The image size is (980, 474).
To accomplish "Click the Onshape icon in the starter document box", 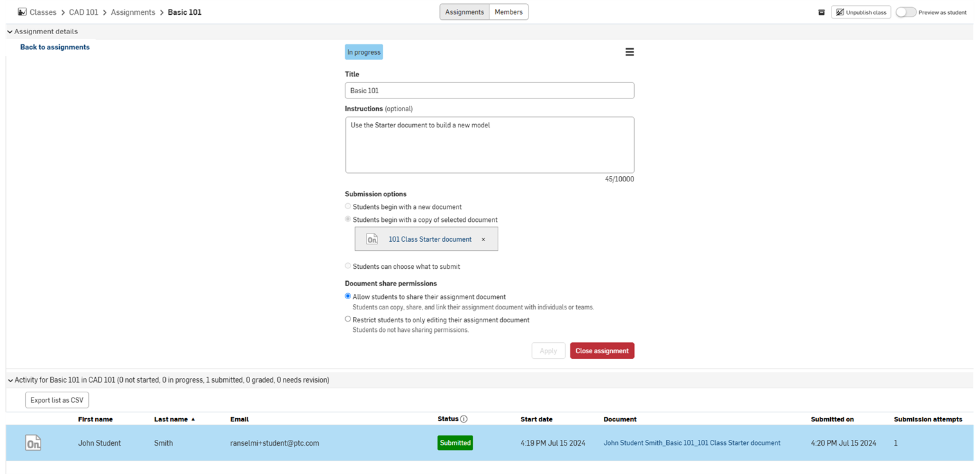I will tap(372, 239).
